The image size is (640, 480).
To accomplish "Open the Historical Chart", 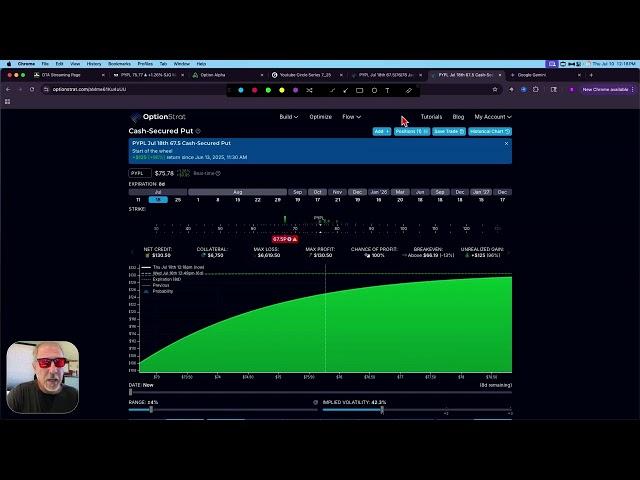I will tap(490, 131).
